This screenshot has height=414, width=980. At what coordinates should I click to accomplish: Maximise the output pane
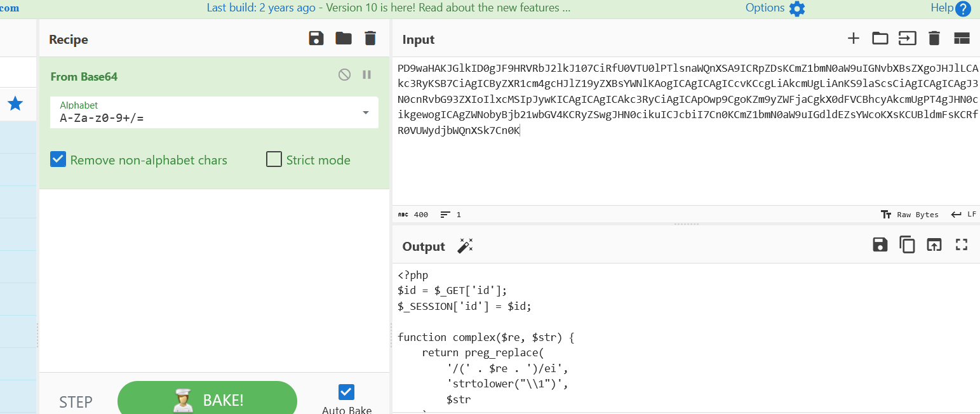961,245
